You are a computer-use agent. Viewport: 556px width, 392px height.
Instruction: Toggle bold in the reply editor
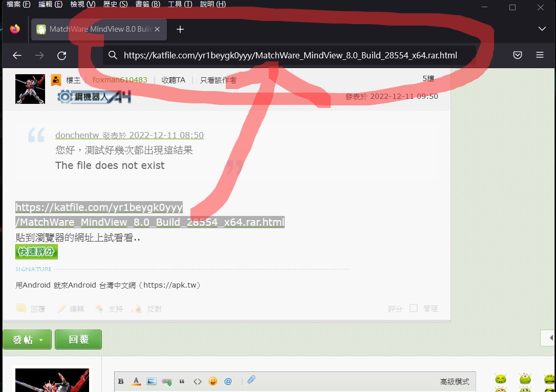click(120, 381)
